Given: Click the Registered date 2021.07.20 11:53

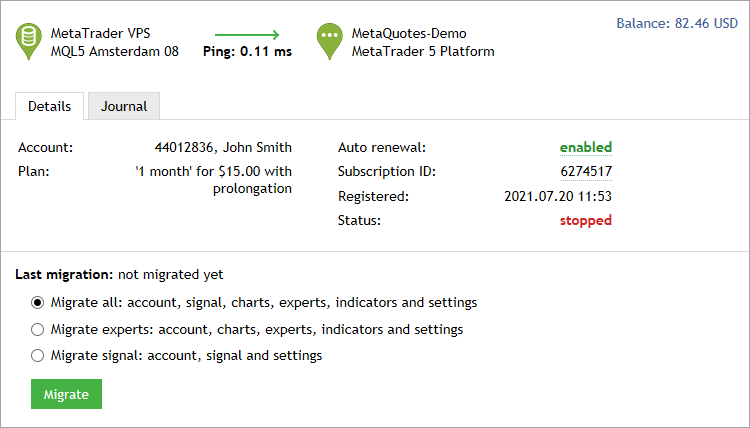Looking at the screenshot, I should [558, 196].
